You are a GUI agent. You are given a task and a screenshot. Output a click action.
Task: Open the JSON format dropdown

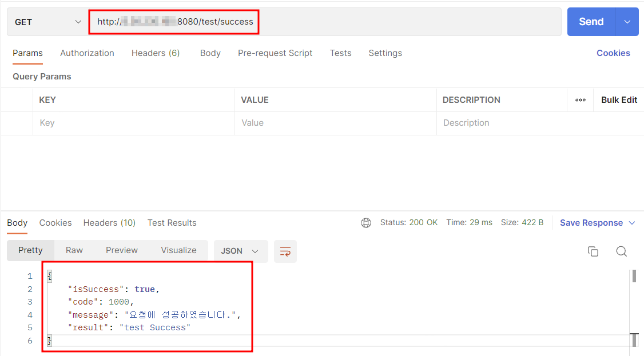click(241, 251)
